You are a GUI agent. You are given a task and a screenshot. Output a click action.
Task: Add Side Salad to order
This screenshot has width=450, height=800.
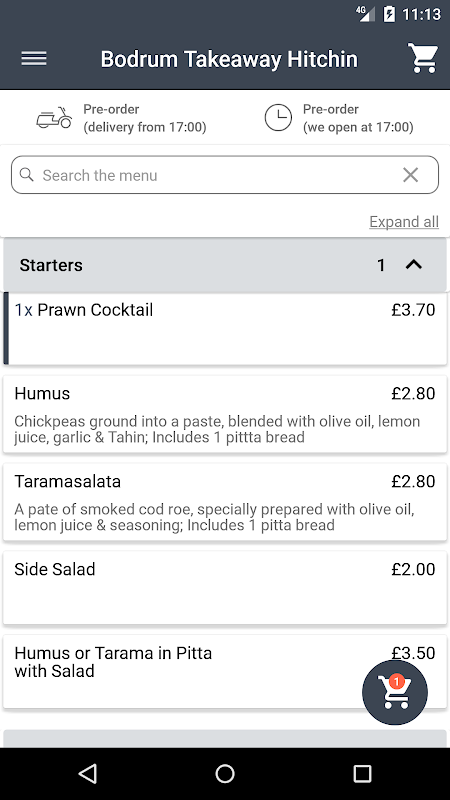225,588
